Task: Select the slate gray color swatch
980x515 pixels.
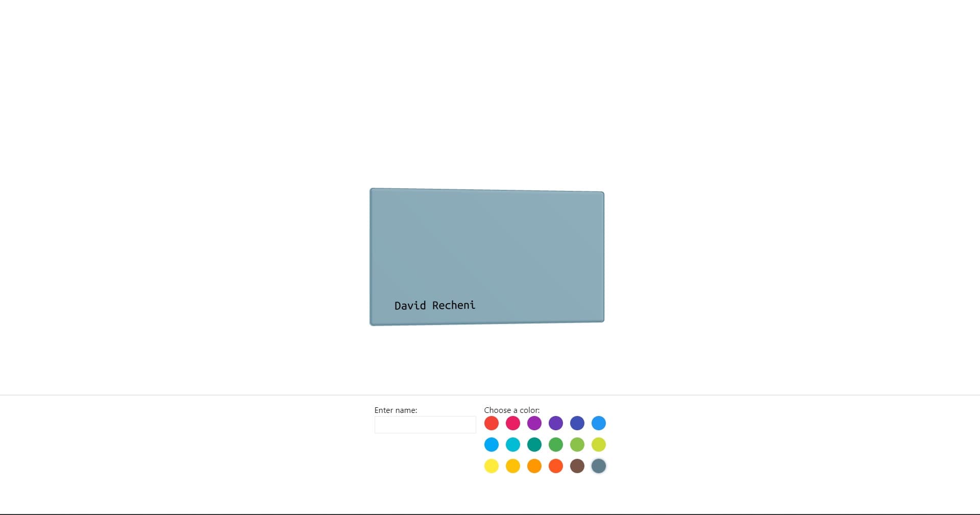Action: pyautogui.click(x=599, y=466)
